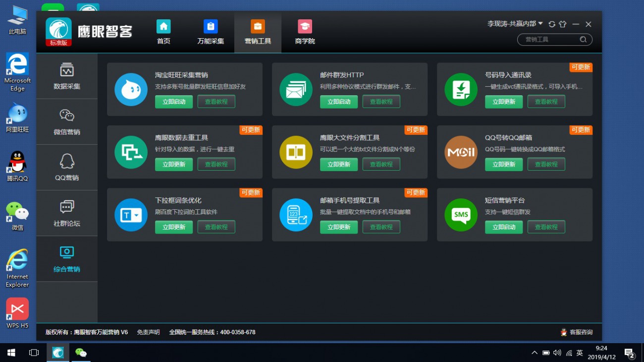Click the skin/shirt icon in title bar
The image size is (644, 362).
[563, 24]
